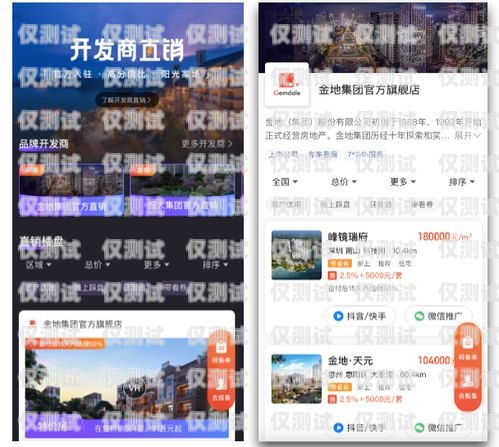Image resolution: width=499 pixels, height=447 pixels.
Task: Tap the 180000 元/m² price
Action: (x=445, y=237)
